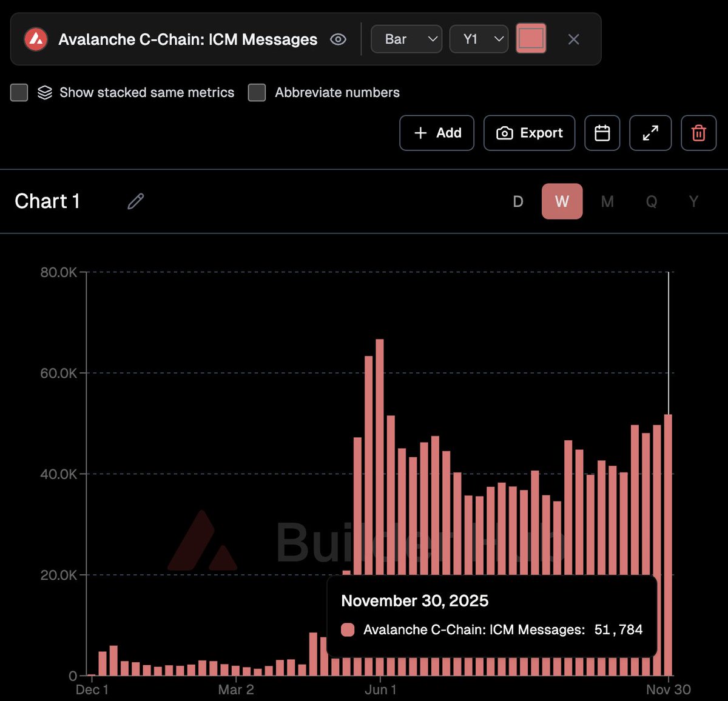Switch to monthly M interval
This screenshot has height=701, width=728.
pyautogui.click(x=607, y=201)
